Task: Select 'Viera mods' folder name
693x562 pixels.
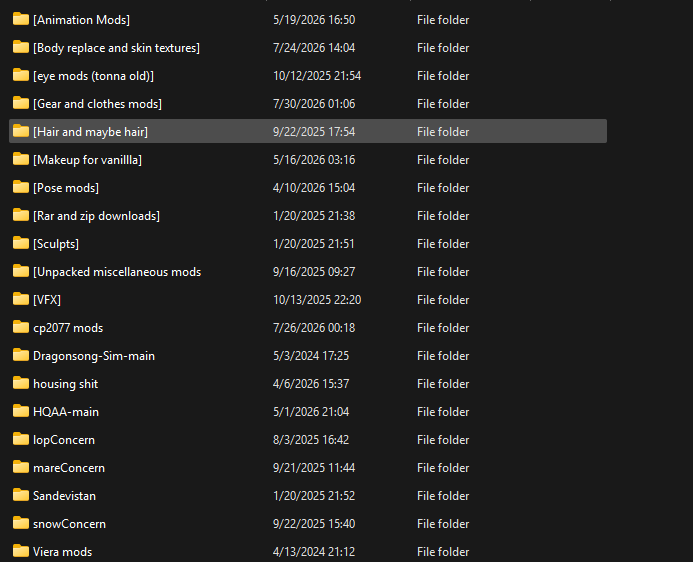Action: pos(62,552)
